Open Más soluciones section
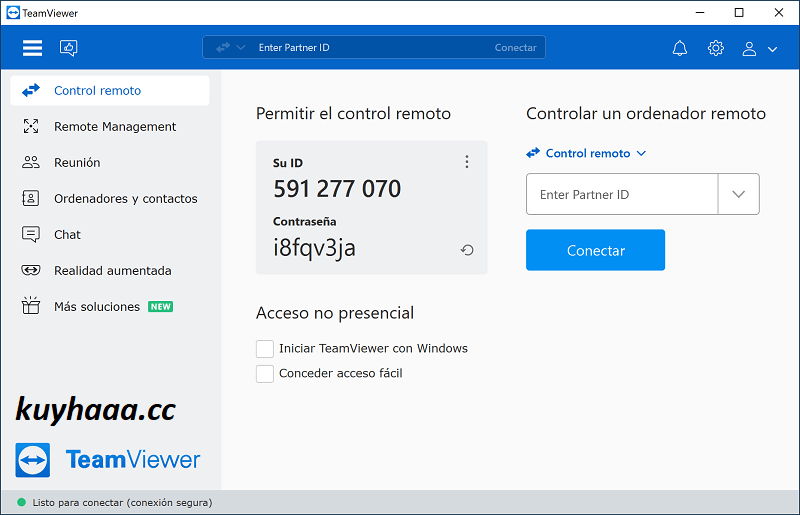Screen dimensions: 800x515 (110, 306)
